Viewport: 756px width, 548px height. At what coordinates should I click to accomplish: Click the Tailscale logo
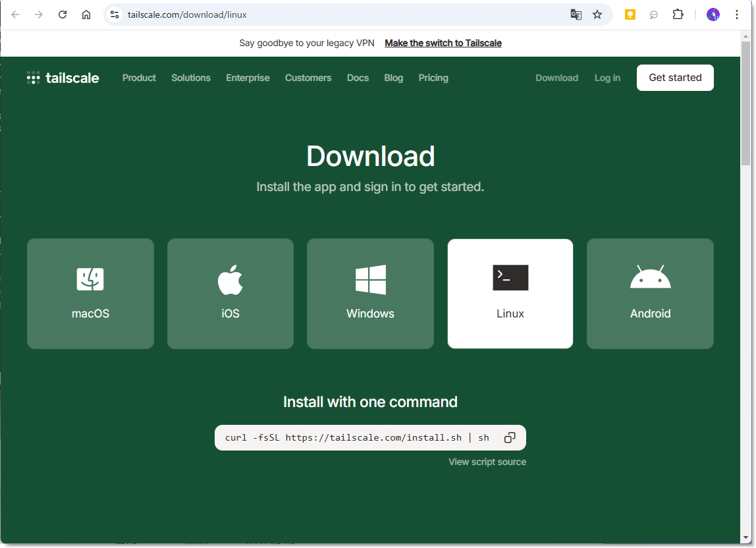point(63,78)
